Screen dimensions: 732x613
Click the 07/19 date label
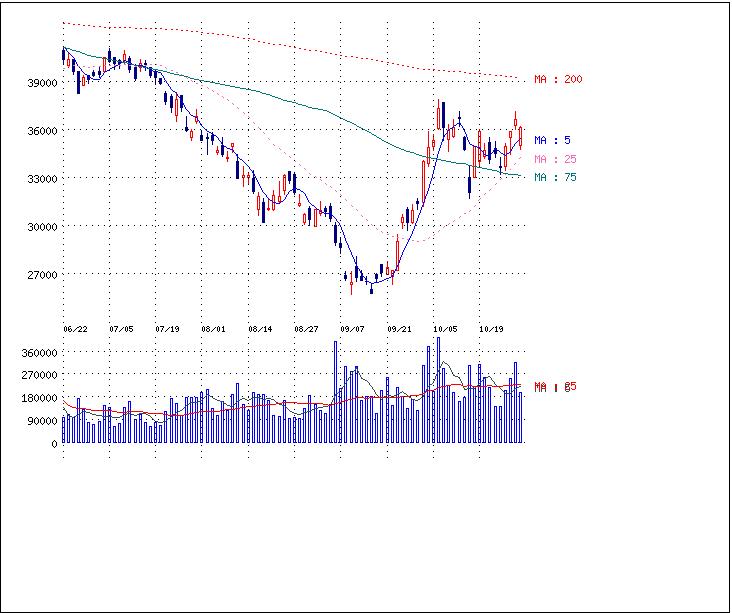[x=167, y=328]
